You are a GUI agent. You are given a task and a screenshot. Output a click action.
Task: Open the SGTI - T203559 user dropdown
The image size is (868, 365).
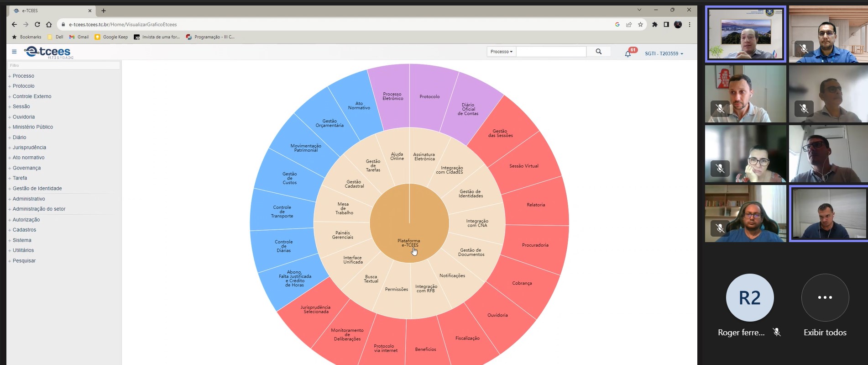tap(664, 54)
